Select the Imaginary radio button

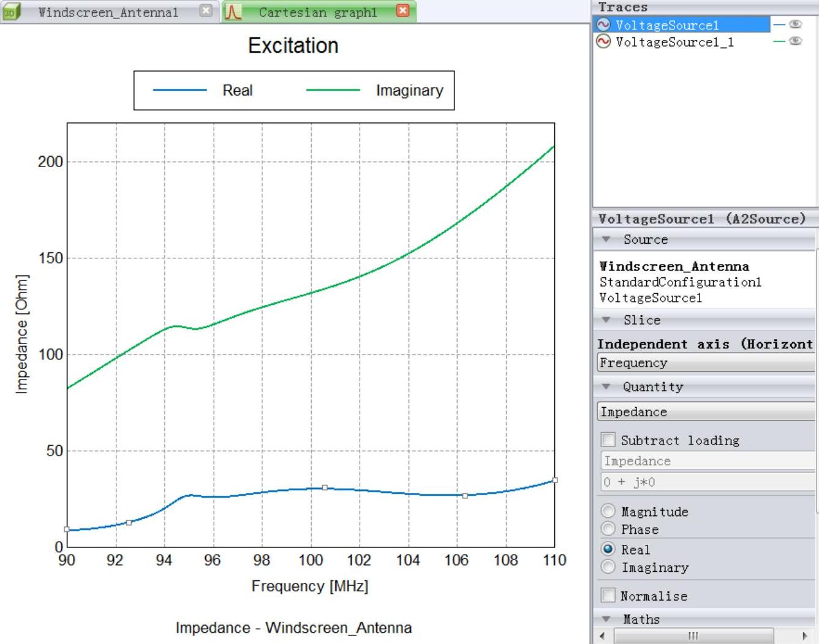click(x=608, y=567)
